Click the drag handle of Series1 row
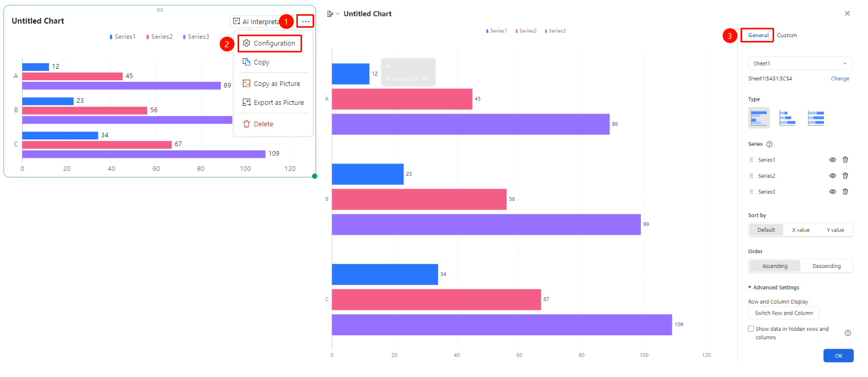 click(751, 160)
